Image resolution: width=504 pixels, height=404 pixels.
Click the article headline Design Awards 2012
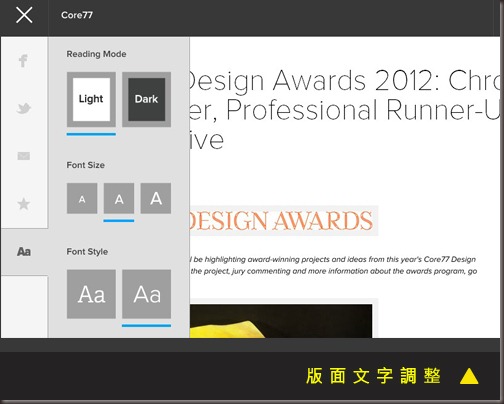coord(345,109)
